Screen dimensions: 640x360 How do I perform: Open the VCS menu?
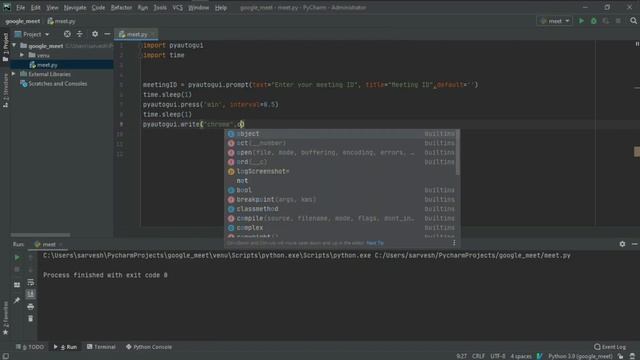[x=177, y=7]
